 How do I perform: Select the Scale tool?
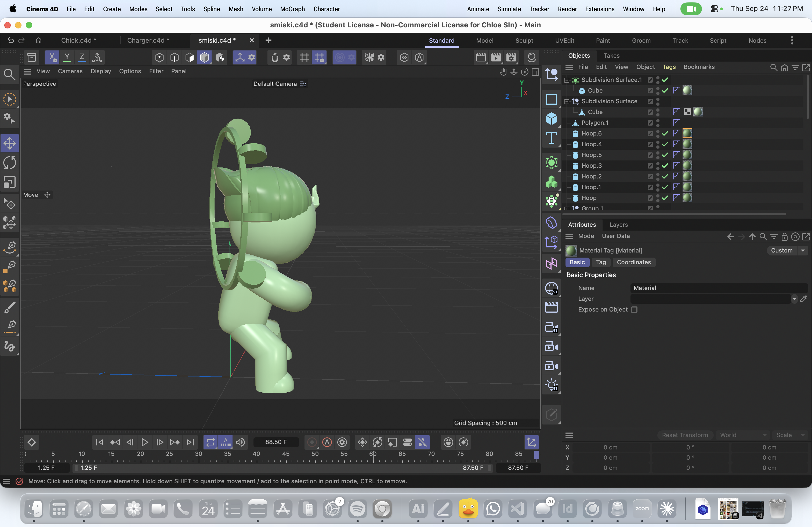tap(10, 182)
